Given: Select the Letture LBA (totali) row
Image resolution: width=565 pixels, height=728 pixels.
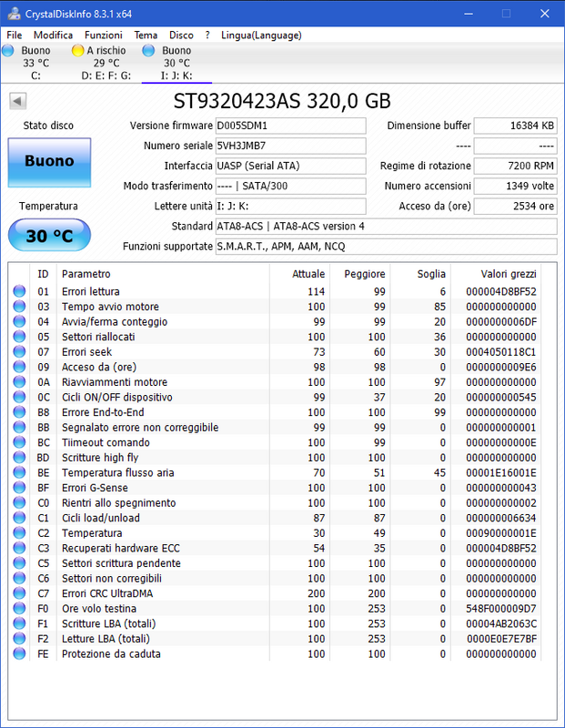Looking at the screenshot, I should coord(275,639).
